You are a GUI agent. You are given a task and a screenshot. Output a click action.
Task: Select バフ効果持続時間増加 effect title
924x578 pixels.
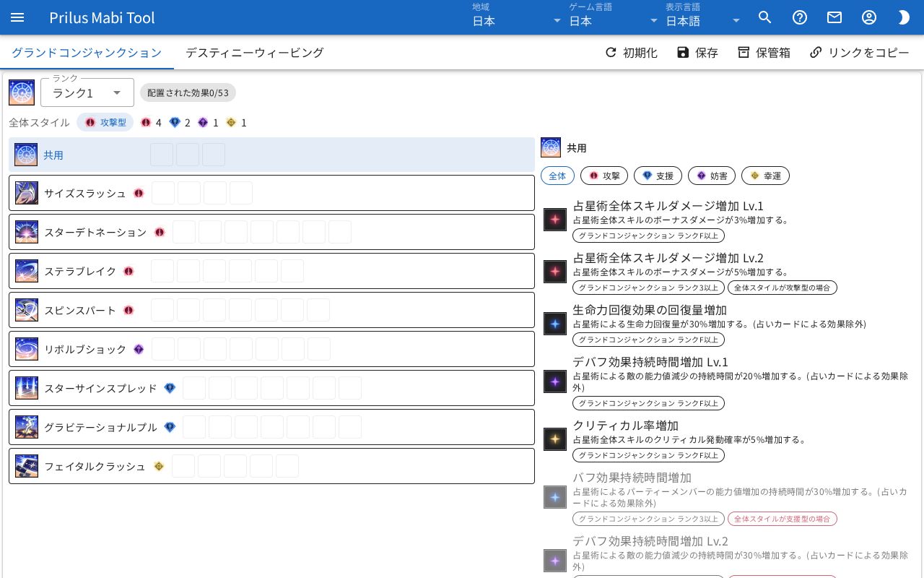(x=632, y=478)
